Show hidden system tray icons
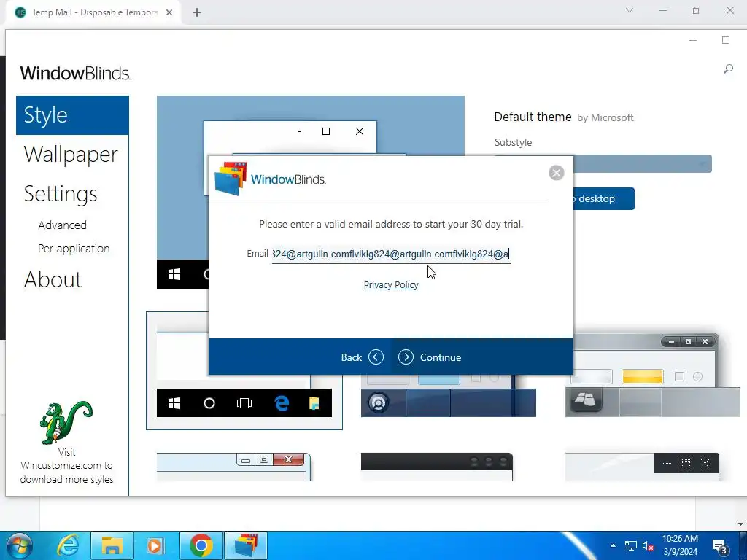 click(x=613, y=545)
